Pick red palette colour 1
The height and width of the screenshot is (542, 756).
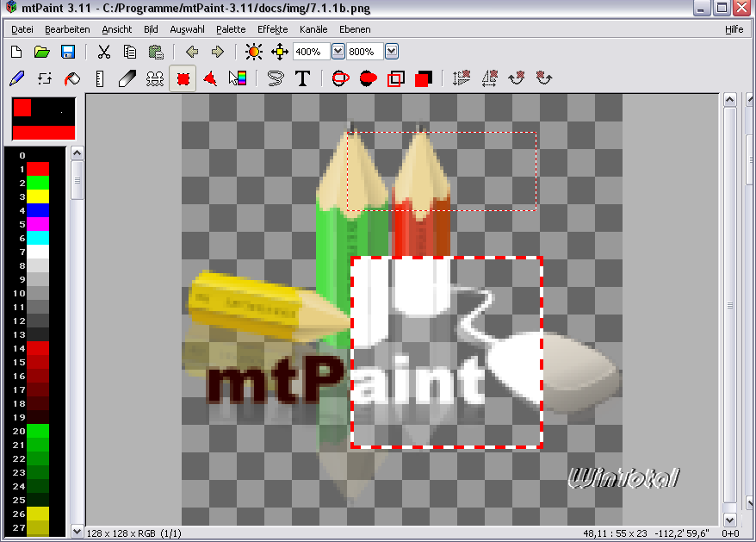pos(38,169)
